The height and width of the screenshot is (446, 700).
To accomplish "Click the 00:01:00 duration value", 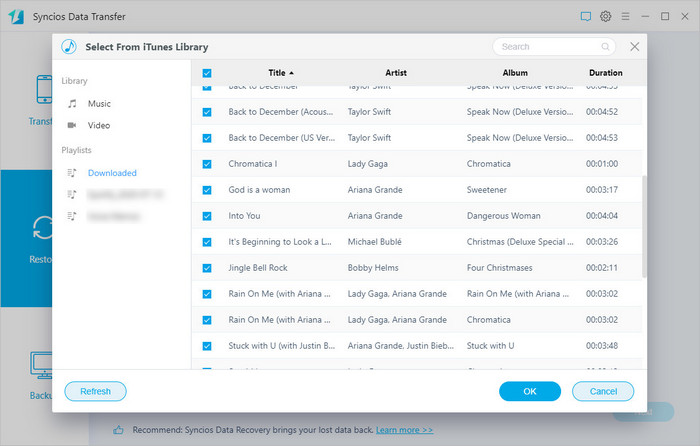I will (x=602, y=164).
